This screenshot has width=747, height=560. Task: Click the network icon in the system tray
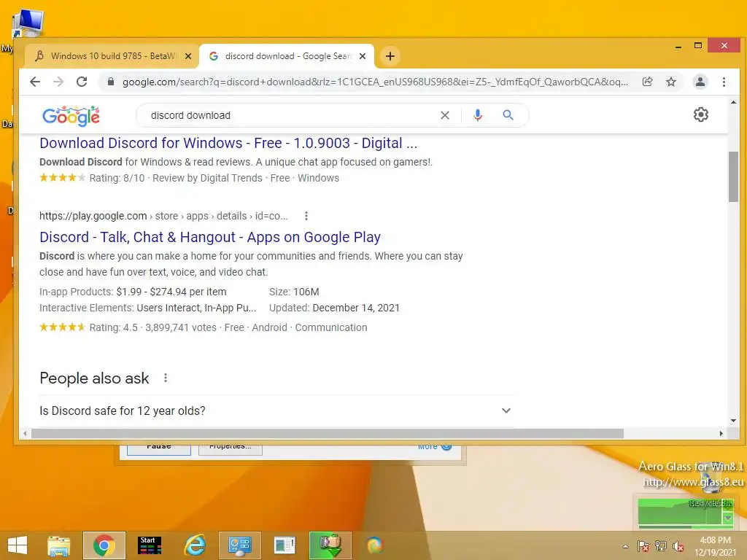(661, 546)
